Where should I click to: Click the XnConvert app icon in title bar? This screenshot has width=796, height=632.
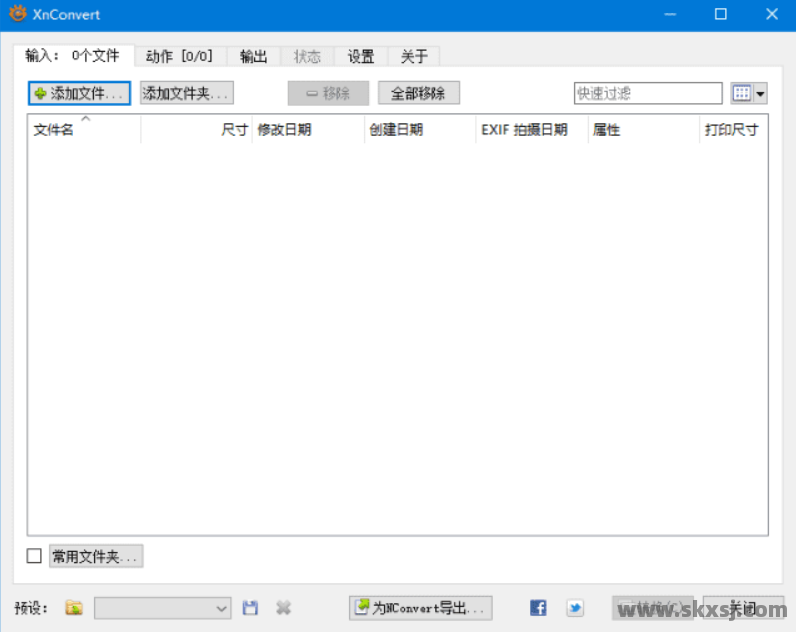[17, 15]
